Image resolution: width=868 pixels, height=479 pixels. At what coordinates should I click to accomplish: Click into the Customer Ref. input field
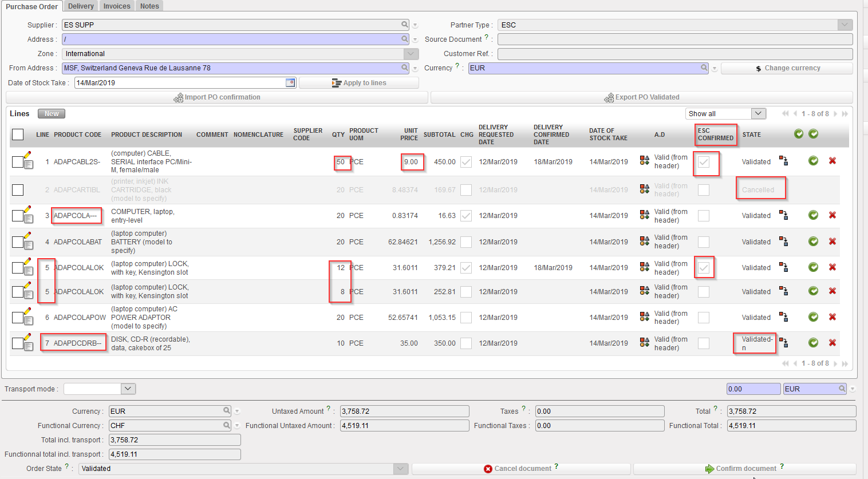[674, 54]
